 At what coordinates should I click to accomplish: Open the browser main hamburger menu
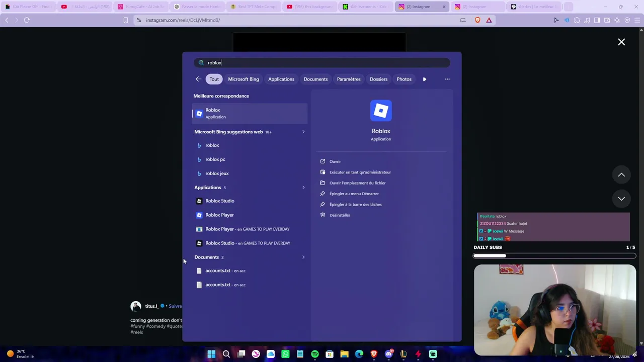(637, 20)
